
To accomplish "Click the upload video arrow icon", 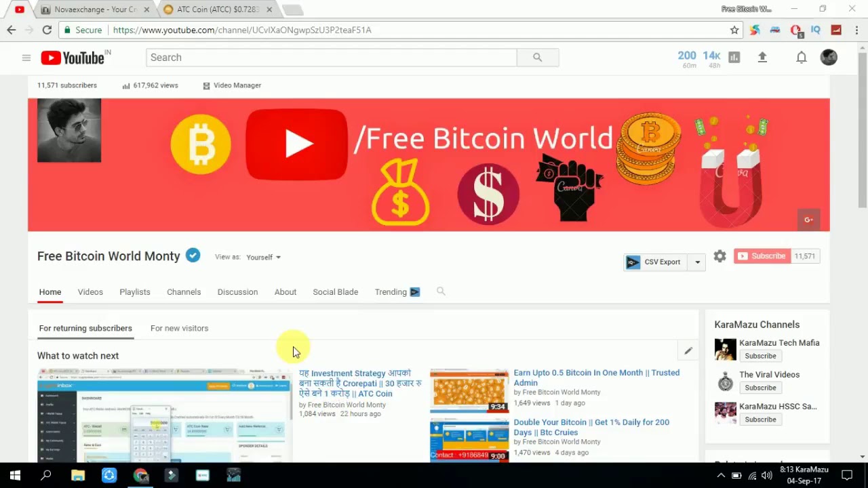I will (762, 58).
